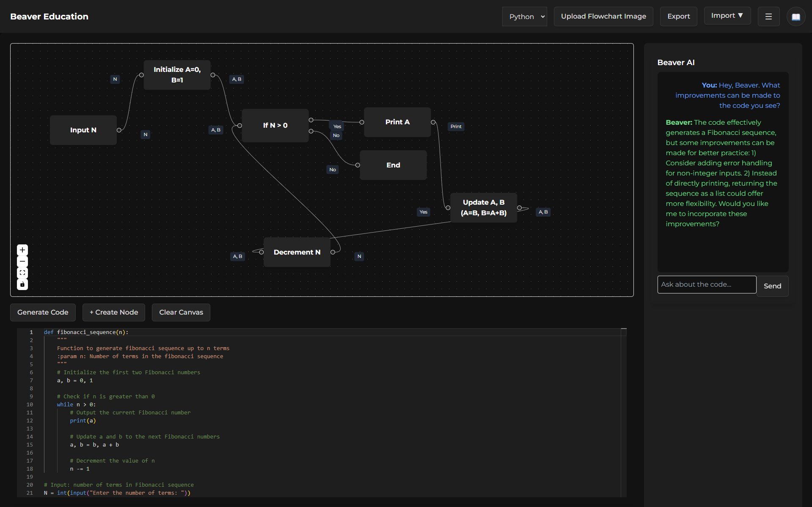Click the Export button
812x507 pixels.
click(x=678, y=16)
